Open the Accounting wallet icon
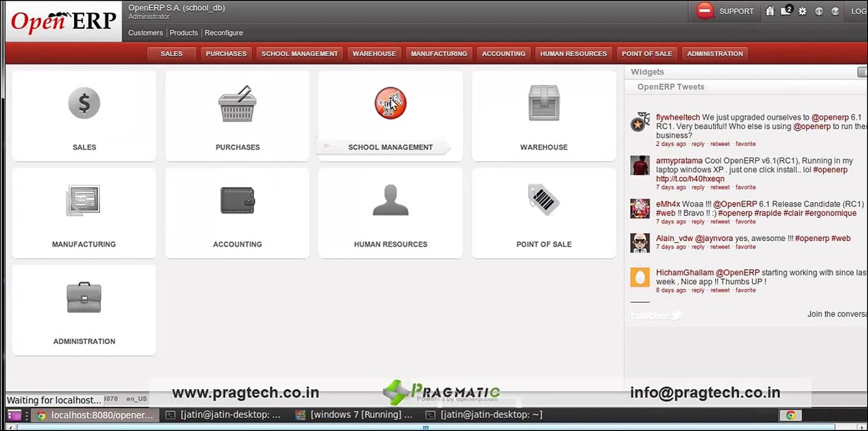868x431 pixels. pos(238,201)
